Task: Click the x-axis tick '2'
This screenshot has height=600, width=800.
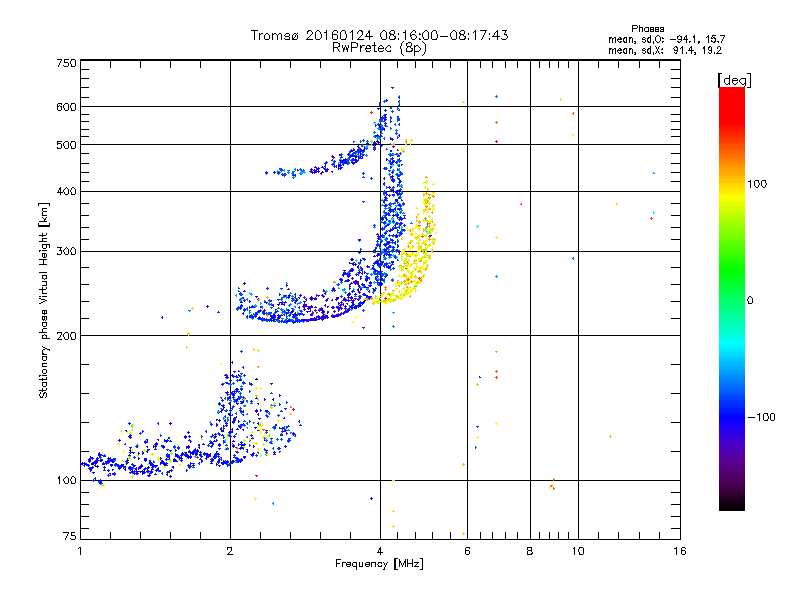Action: click(x=230, y=551)
